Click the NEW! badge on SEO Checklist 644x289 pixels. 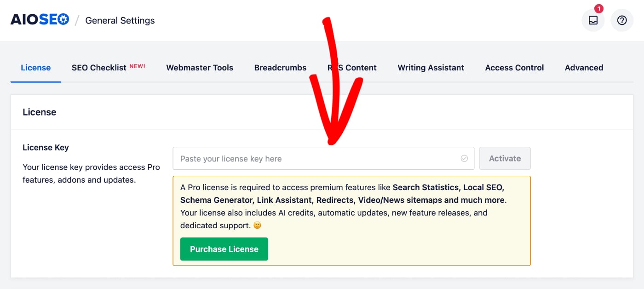pyautogui.click(x=138, y=65)
